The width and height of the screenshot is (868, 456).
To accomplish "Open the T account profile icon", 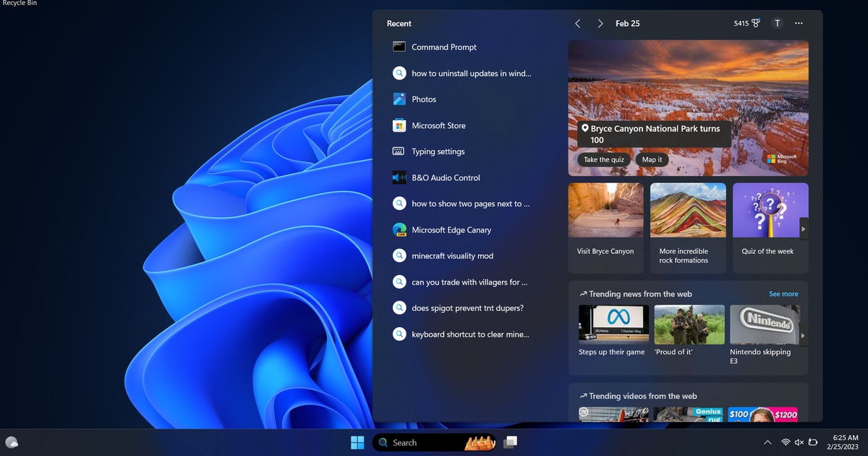I will (x=778, y=23).
